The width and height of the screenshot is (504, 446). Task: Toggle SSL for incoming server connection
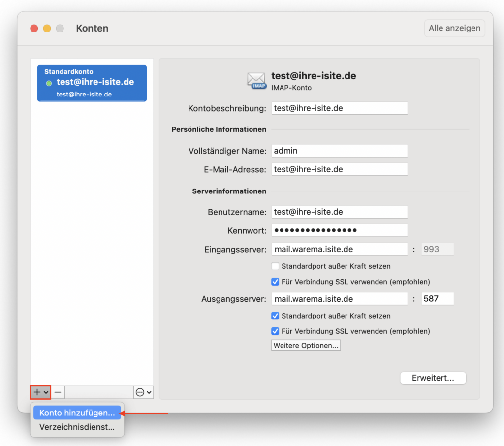pyautogui.click(x=276, y=282)
